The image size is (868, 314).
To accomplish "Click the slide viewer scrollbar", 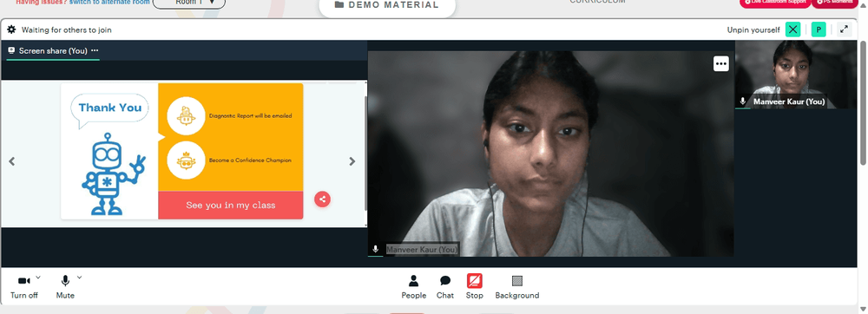I will pyautogui.click(x=365, y=154).
